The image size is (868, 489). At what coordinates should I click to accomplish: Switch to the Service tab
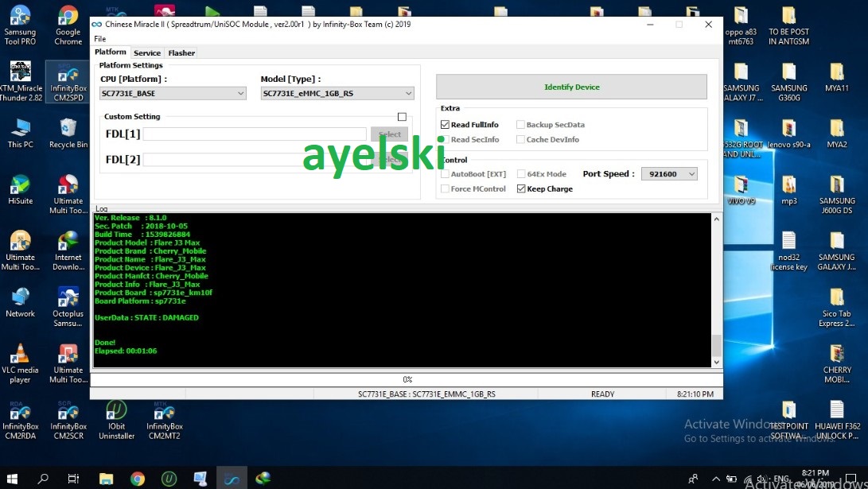pyautogui.click(x=147, y=53)
